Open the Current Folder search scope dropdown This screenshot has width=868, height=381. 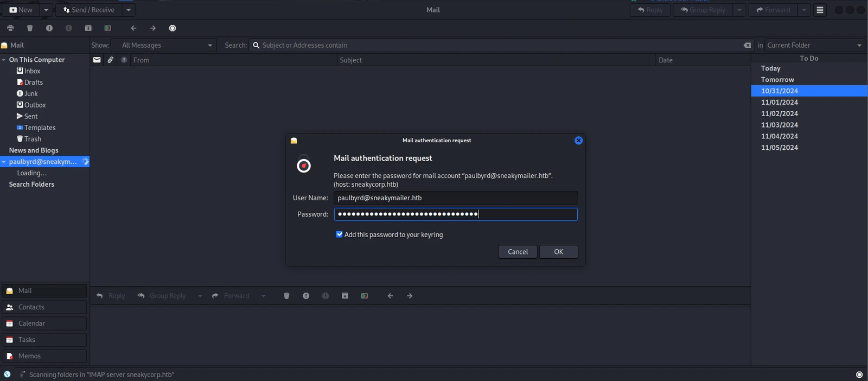(815, 46)
